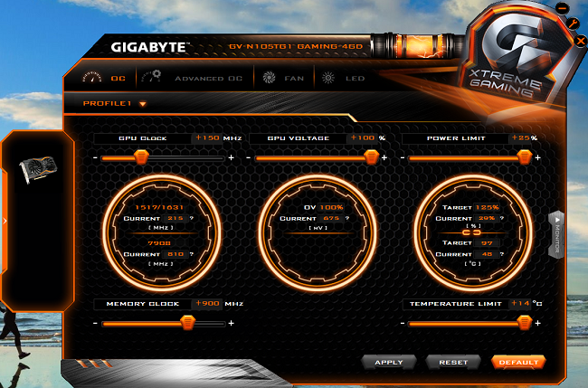
Task: Click the memory clock slider handle
Action: (188, 323)
